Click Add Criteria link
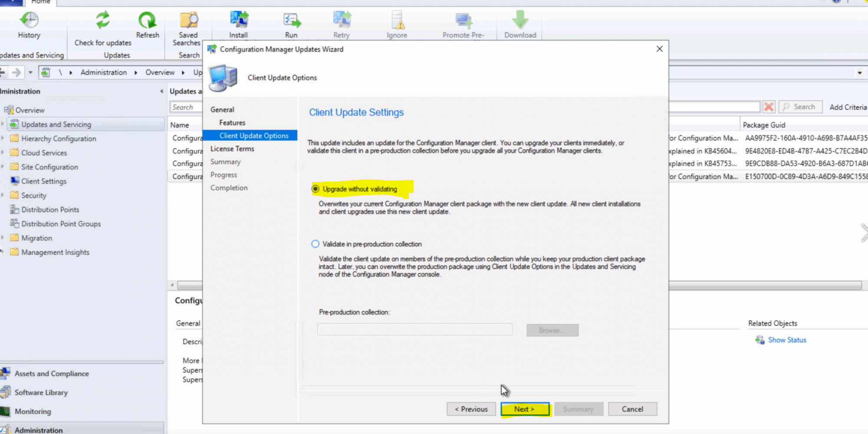868x434 pixels. pos(848,107)
